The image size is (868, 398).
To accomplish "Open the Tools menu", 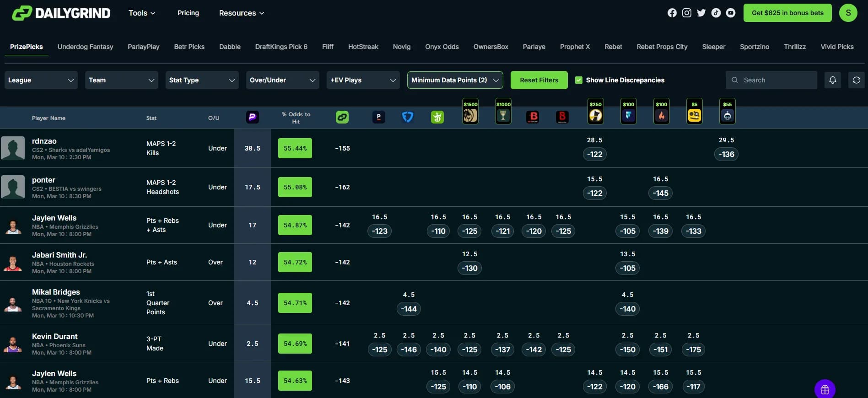I will coord(142,13).
